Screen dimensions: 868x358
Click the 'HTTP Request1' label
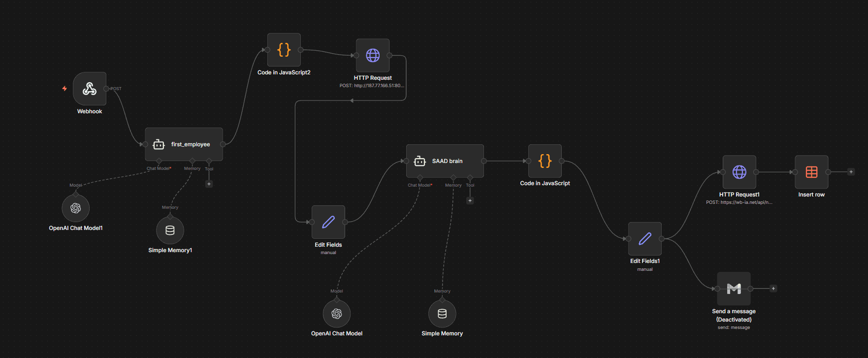click(739, 195)
